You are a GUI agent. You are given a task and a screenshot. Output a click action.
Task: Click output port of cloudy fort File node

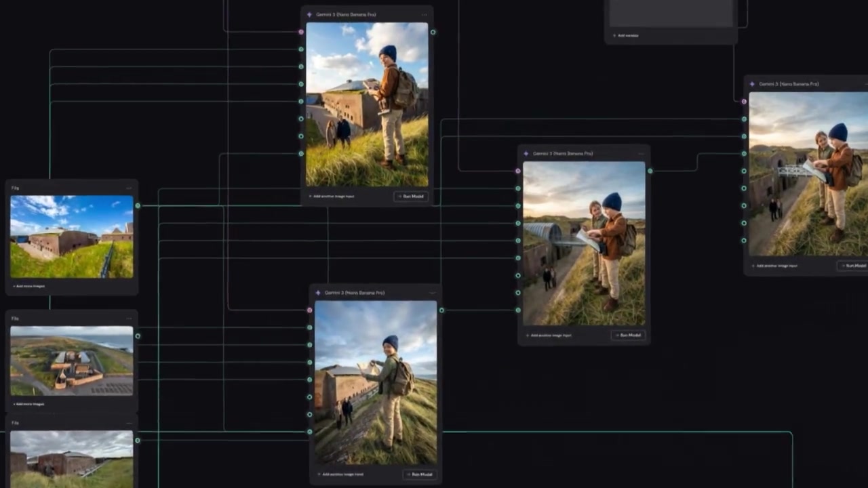point(138,441)
